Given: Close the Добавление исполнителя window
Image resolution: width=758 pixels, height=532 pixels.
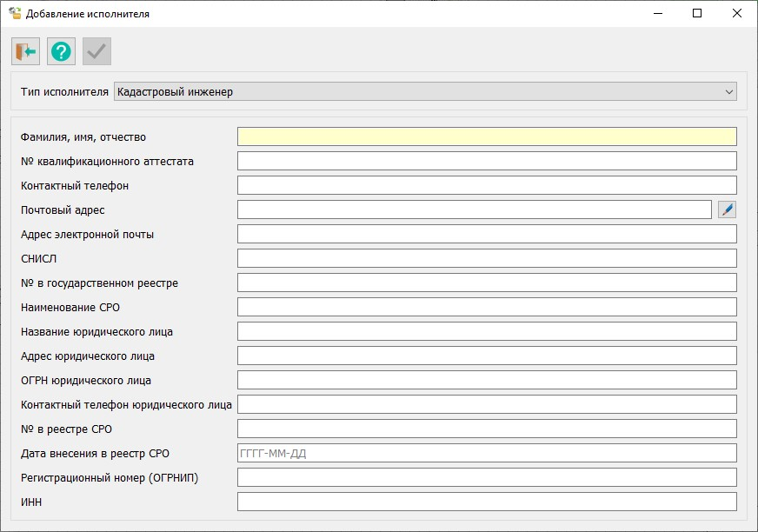Looking at the screenshot, I should [x=737, y=14].
